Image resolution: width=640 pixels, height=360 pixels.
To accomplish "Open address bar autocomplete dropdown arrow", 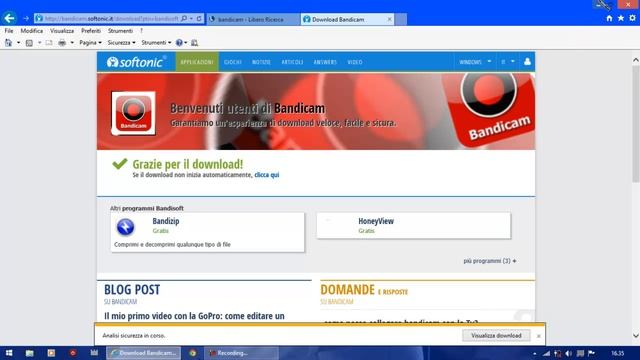I will 191,18.
